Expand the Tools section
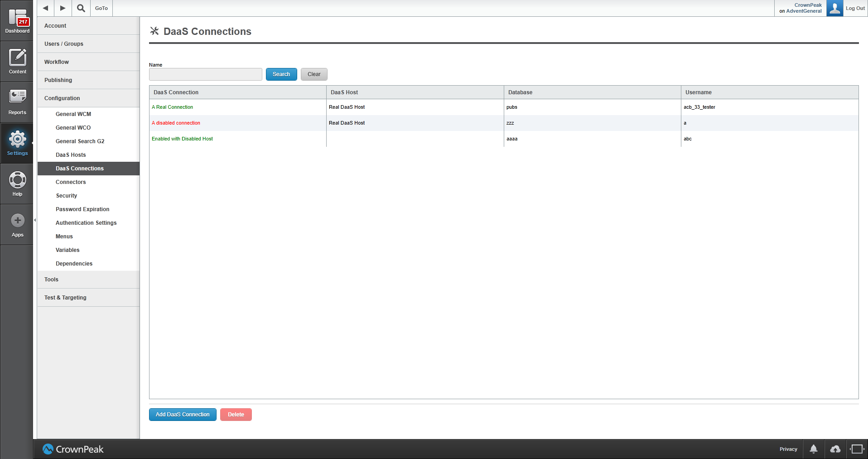 tap(88, 280)
